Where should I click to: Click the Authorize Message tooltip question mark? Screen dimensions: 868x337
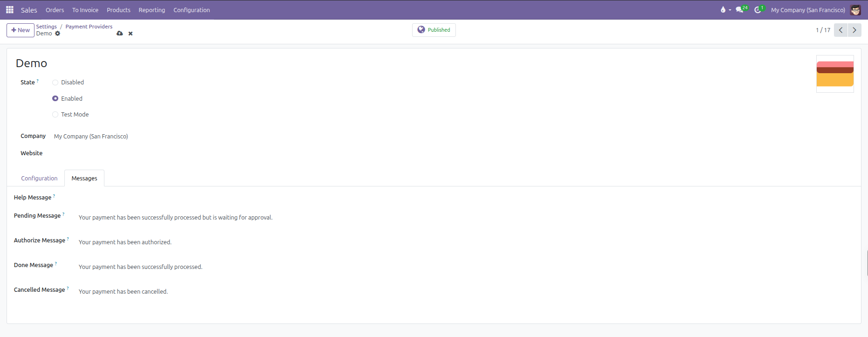[68, 239]
